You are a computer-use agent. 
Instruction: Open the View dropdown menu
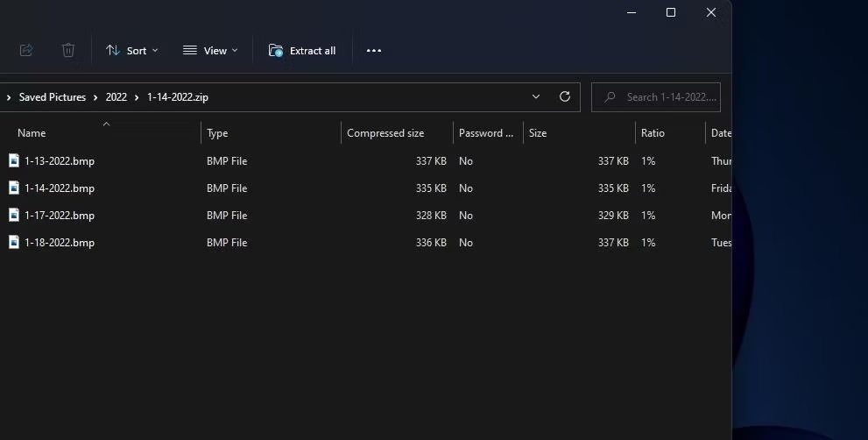tap(210, 51)
